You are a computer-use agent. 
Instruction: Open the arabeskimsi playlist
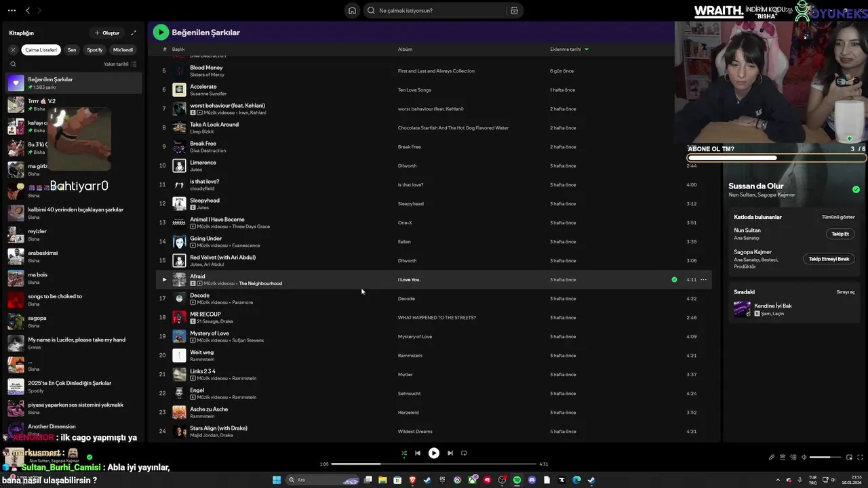coord(74,256)
